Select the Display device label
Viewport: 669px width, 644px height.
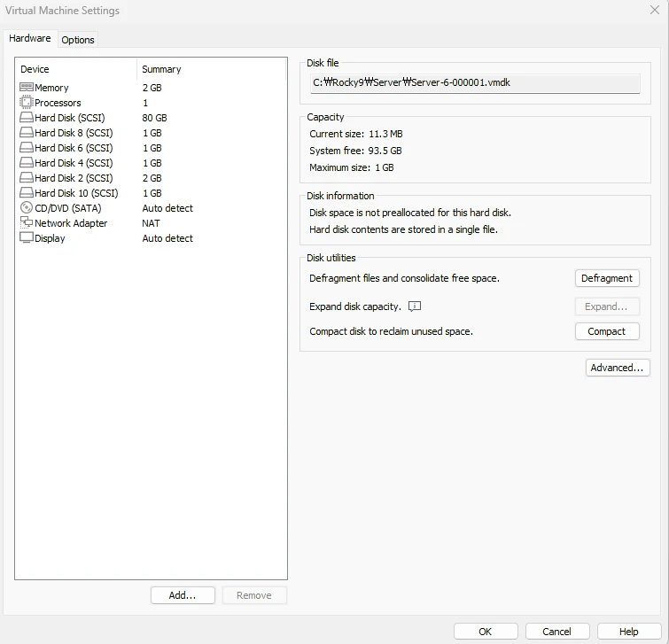(50, 238)
